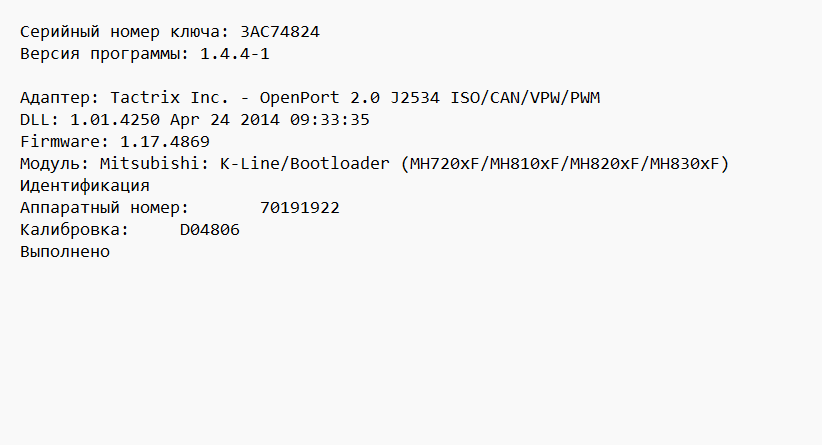Click the "Идентификация" line
The image size is (822, 445).
coord(85,186)
